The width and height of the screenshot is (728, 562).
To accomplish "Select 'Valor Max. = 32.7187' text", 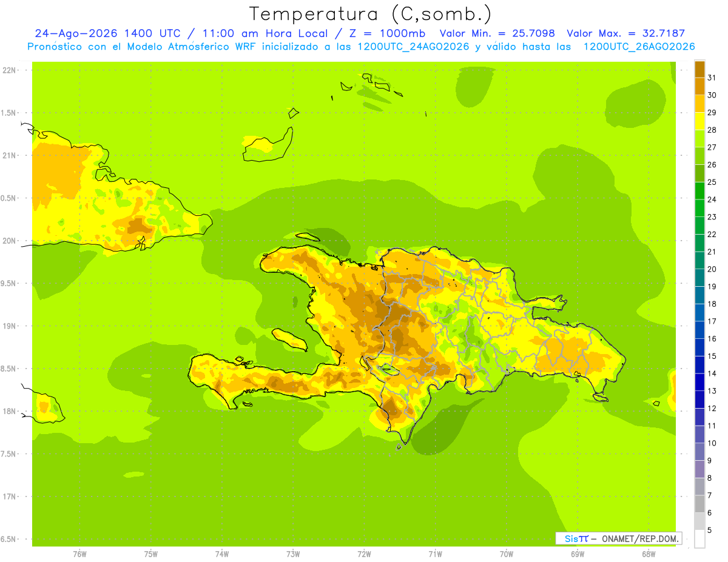I will click(x=626, y=34).
